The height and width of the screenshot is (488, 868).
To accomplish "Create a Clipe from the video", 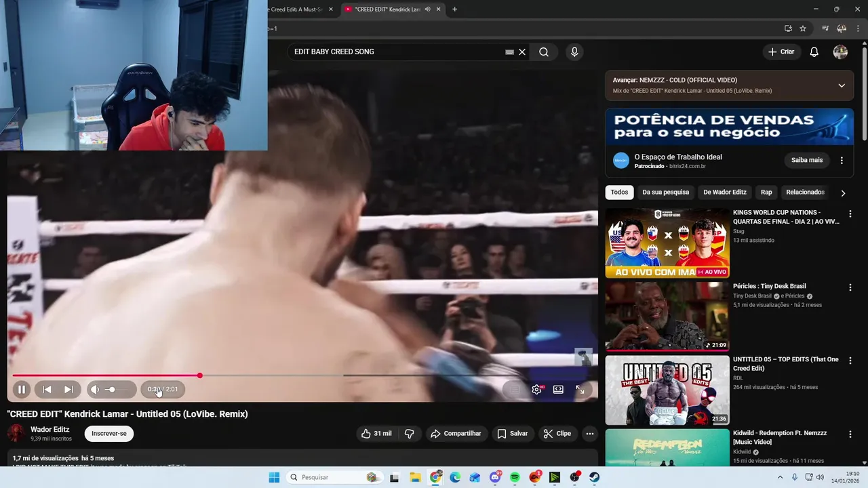I will click(557, 434).
